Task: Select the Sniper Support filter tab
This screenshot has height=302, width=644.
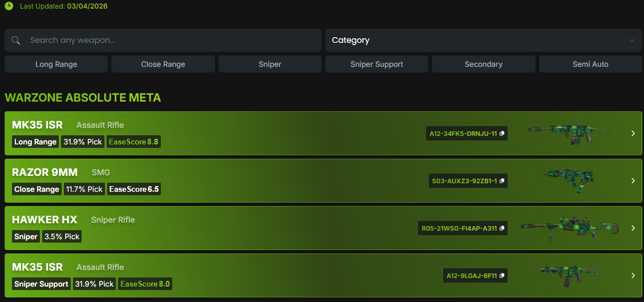Action: tap(376, 64)
